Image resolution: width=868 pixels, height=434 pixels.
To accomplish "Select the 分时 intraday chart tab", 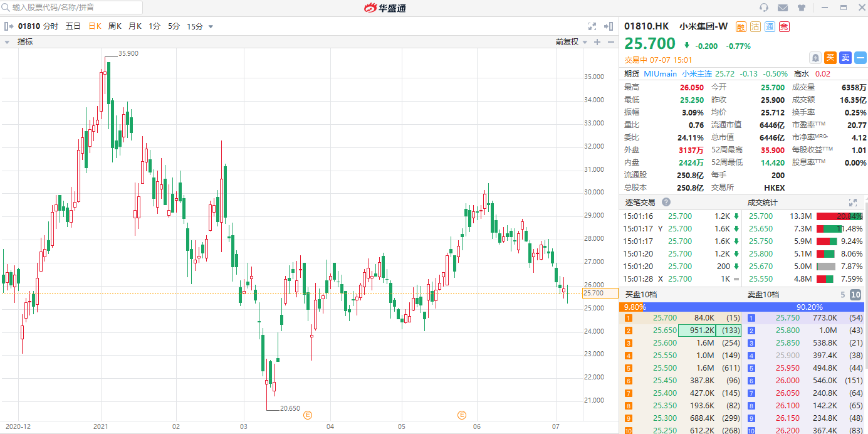I will pyautogui.click(x=51, y=26).
